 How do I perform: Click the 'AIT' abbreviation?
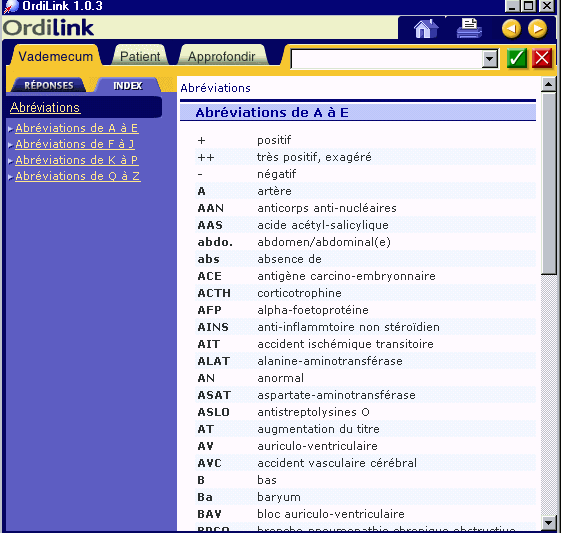point(209,344)
